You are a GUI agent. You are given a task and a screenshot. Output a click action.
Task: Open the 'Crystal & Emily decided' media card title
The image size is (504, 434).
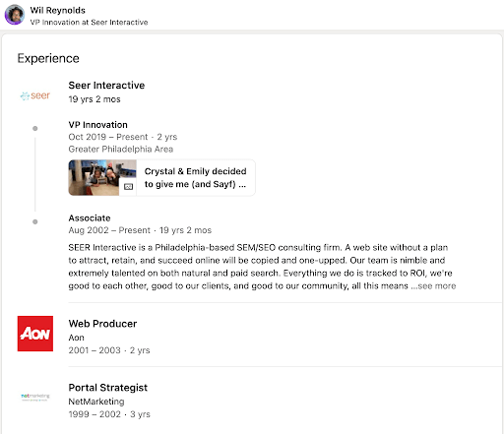click(196, 177)
